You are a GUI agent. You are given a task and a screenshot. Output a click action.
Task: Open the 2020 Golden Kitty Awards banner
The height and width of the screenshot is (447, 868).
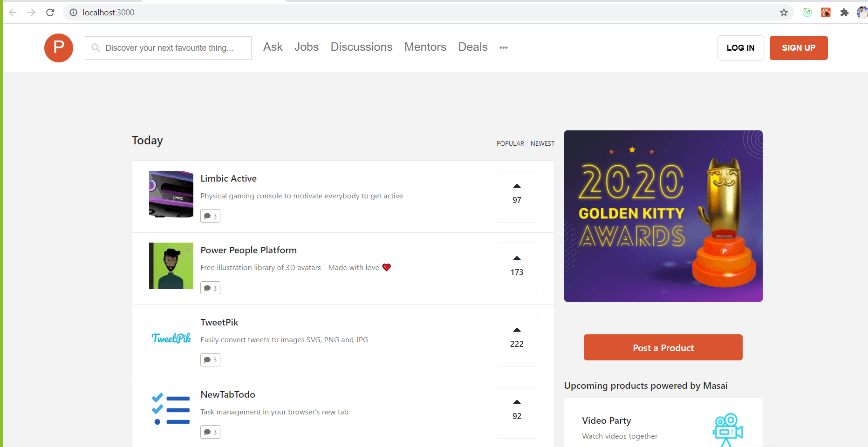663,216
